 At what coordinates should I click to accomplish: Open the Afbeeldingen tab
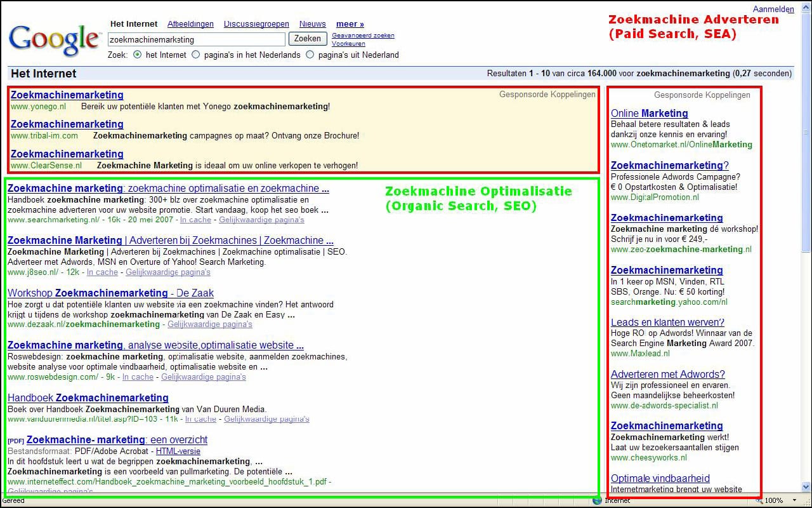click(190, 24)
